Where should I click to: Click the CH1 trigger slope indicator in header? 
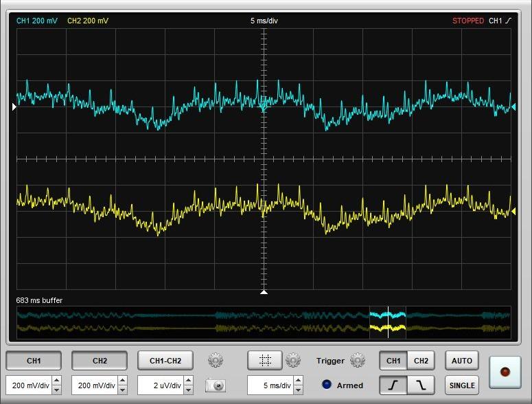(x=500, y=21)
